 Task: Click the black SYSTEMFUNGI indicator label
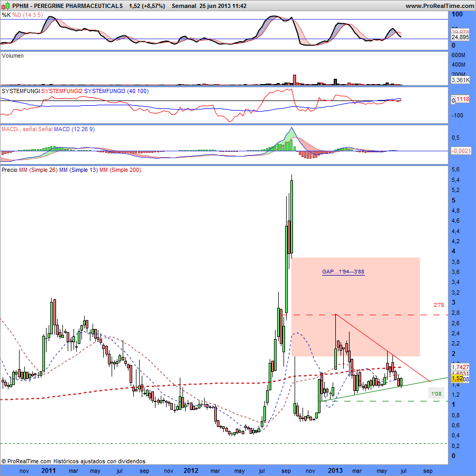tap(21, 91)
